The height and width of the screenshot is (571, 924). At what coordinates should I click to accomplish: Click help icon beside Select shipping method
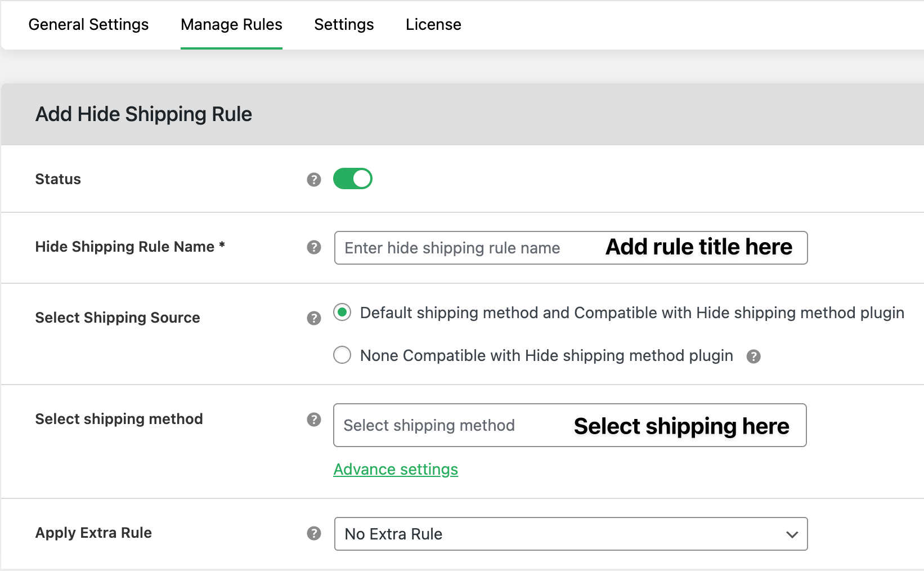(x=313, y=419)
